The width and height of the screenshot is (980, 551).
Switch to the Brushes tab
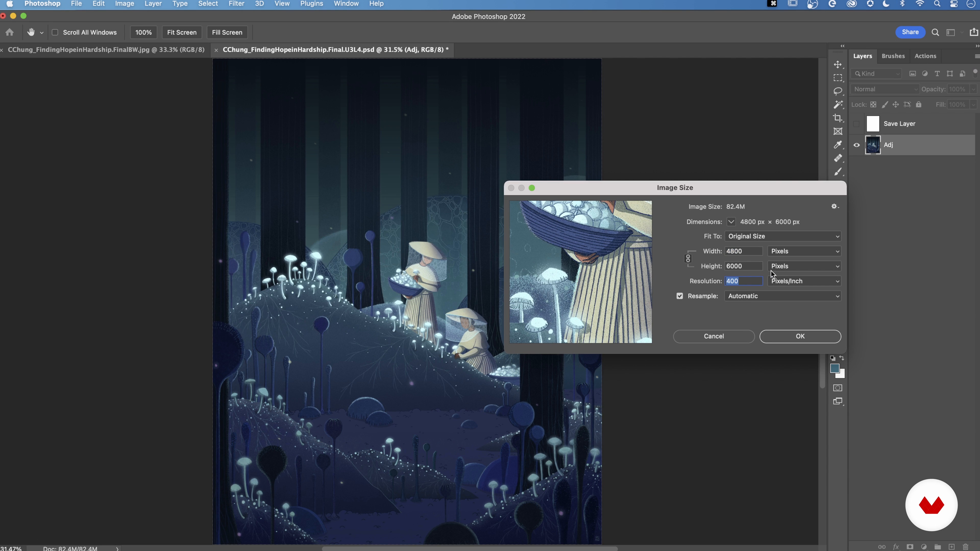893,56
